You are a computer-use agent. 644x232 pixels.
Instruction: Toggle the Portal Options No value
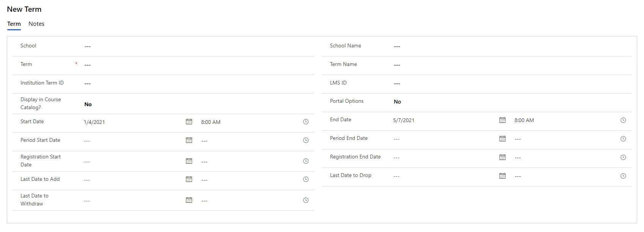[x=397, y=102]
